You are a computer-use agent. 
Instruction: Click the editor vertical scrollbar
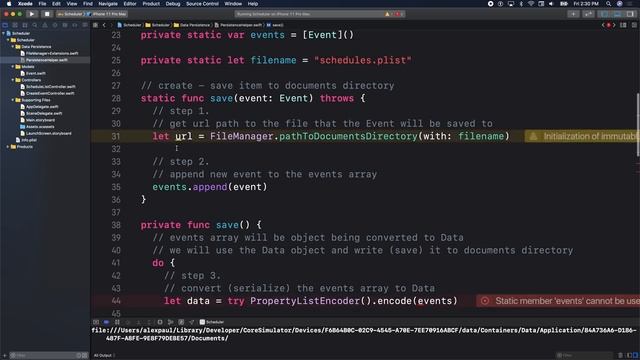tap(638, 124)
